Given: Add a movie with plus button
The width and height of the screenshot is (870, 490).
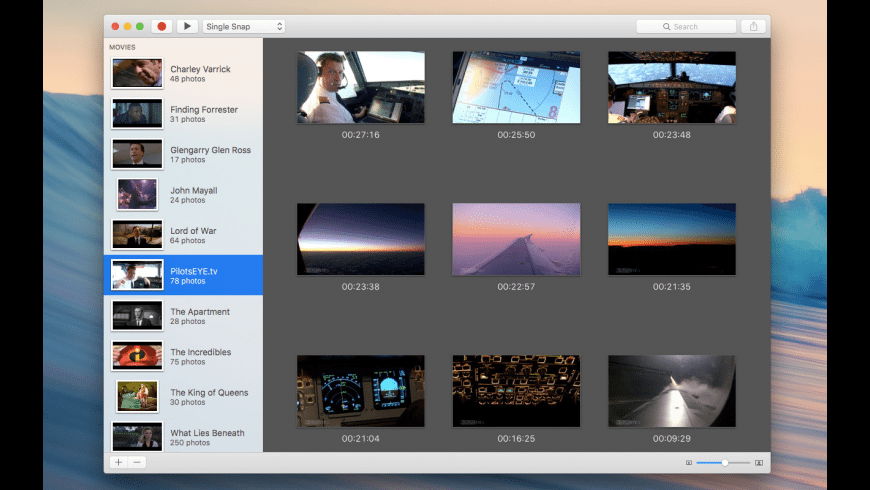Looking at the screenshot, I should point(118,462).
